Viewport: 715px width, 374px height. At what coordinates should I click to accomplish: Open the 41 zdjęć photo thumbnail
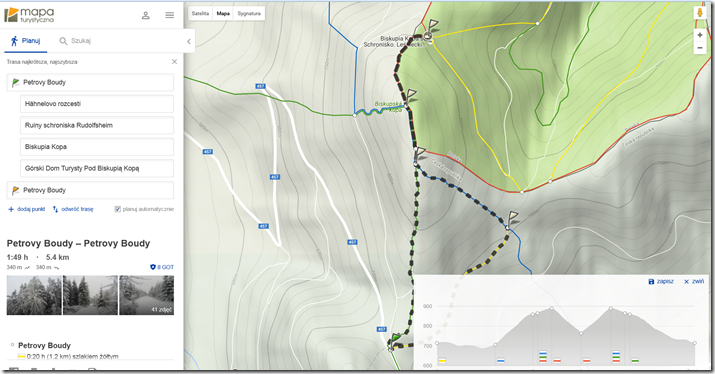click(x=146, y=295)
